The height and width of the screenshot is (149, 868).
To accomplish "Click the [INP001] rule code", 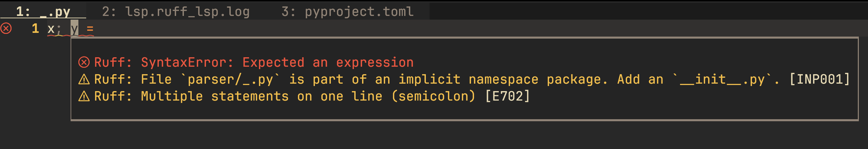I will [x=819, y=80].
